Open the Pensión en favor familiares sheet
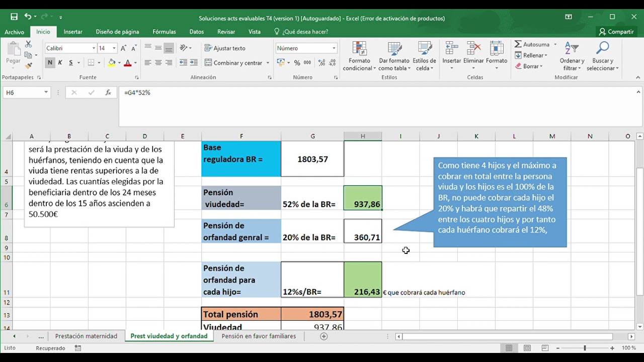This screenshot has height=362, width=644. click(259, 336)
